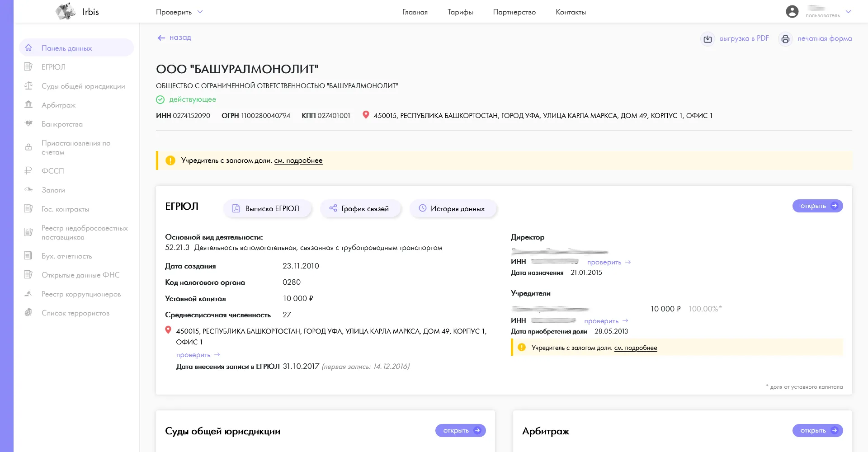Open Суды общей юрисдикции in the sidebar
This screenshot has height=452, width=868.
(83, 86)
